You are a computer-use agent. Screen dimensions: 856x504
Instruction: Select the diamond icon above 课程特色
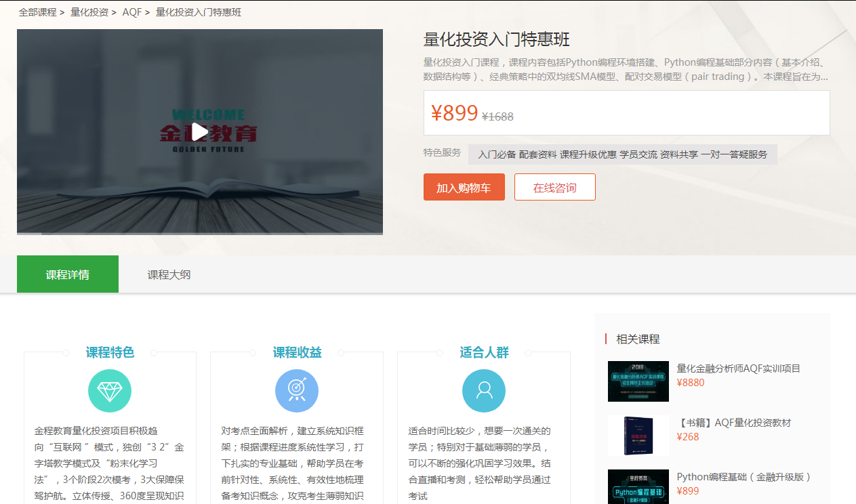coord(109,391)
